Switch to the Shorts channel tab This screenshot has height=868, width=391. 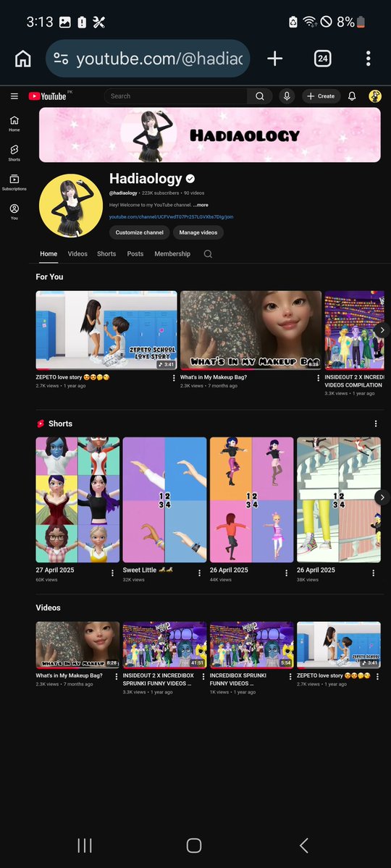click(106, 254)
